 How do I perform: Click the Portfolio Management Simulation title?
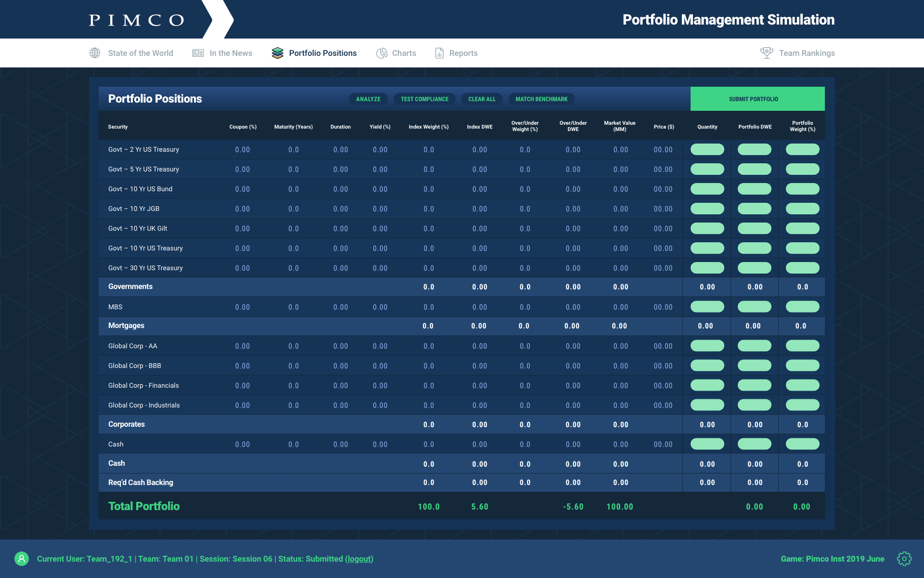point(729,20)
